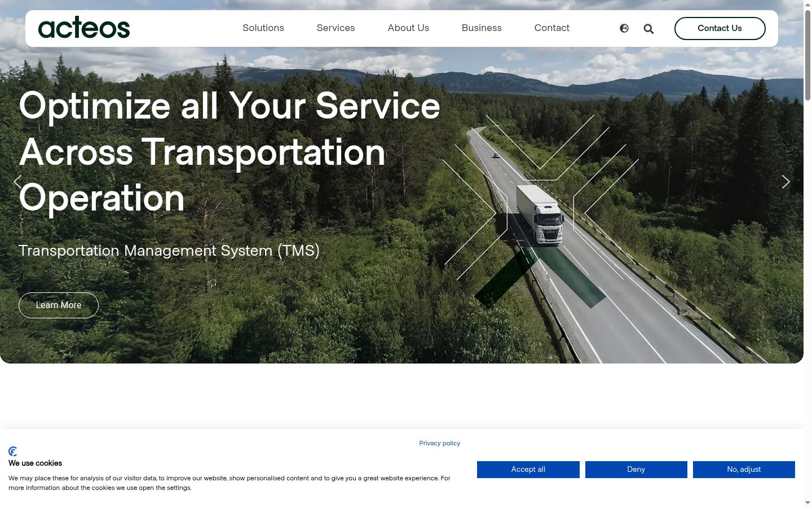Click the scrollbar down arrow

point(807,503)
